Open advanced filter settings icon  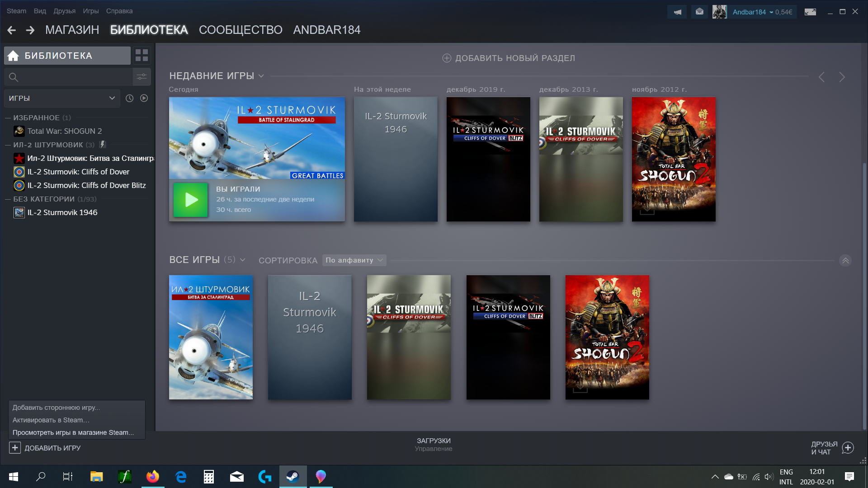[x=142, y=77]
